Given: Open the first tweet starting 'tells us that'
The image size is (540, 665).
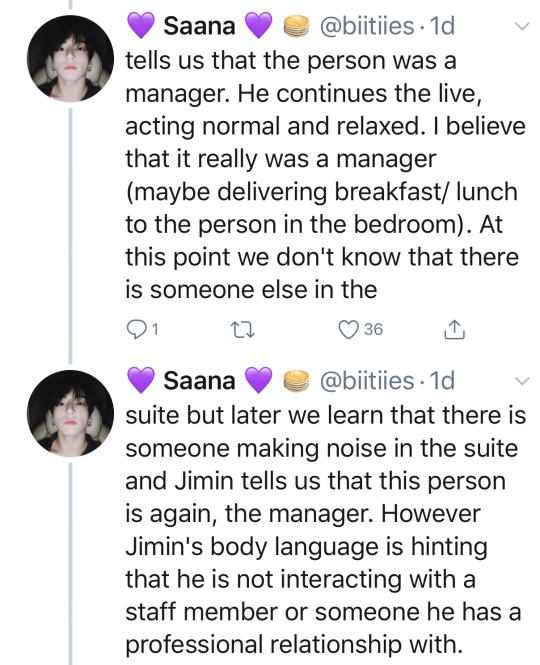Looking at the screenshot, I should [325, 175].
